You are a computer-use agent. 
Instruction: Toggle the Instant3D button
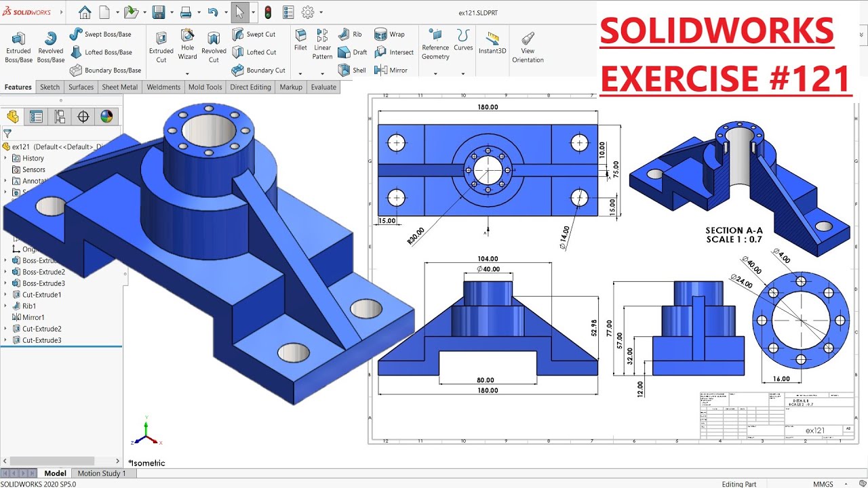point(492,43)
